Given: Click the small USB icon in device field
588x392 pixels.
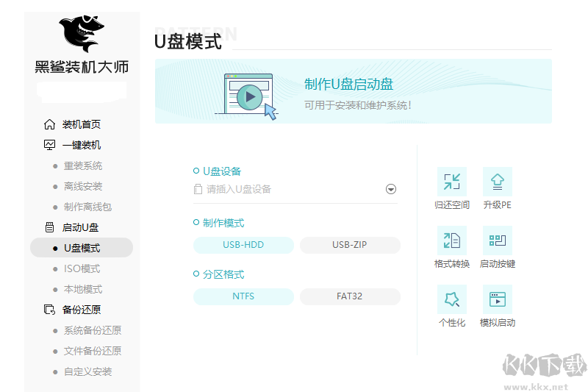Looking at the screenshot, I should pyautogui.click(x=198, y=189).
